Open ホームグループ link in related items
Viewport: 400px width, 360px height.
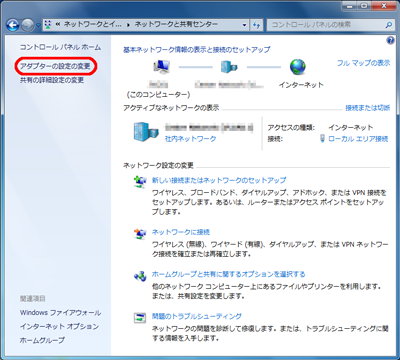(42, 340)
